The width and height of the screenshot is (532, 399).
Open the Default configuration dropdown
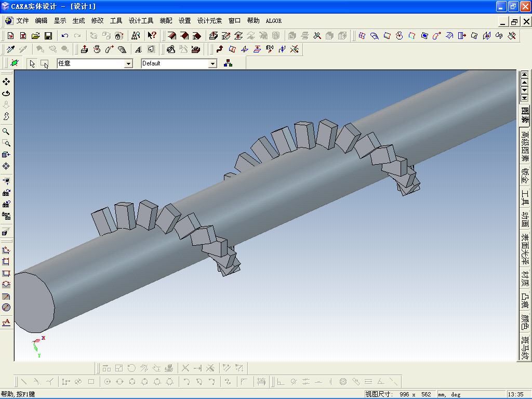(212, 63)
